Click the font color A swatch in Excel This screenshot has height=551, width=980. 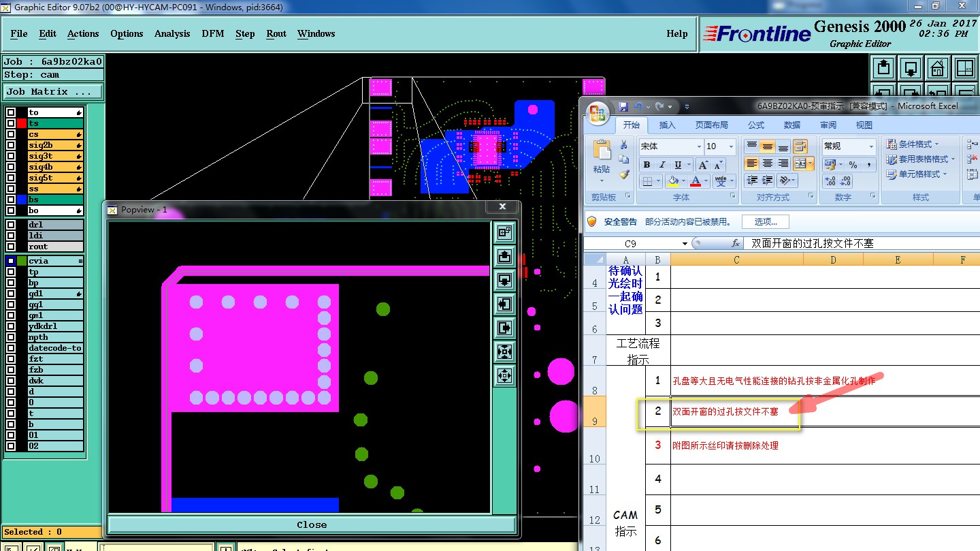(695, 181)
